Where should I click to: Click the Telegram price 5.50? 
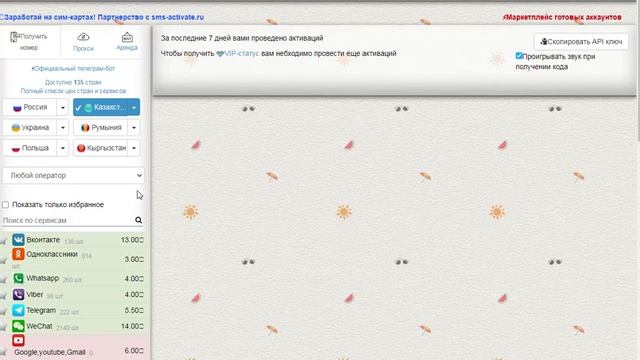coord(134,310)
